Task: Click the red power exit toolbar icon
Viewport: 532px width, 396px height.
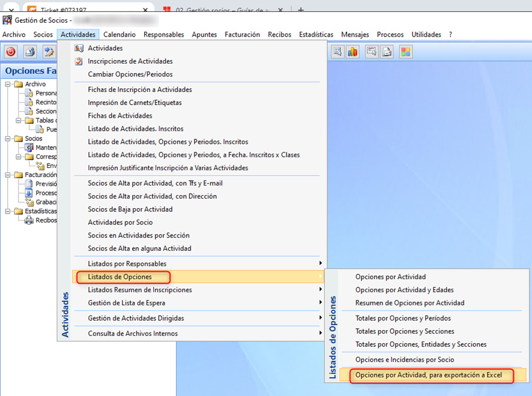Action: [11, 52]
